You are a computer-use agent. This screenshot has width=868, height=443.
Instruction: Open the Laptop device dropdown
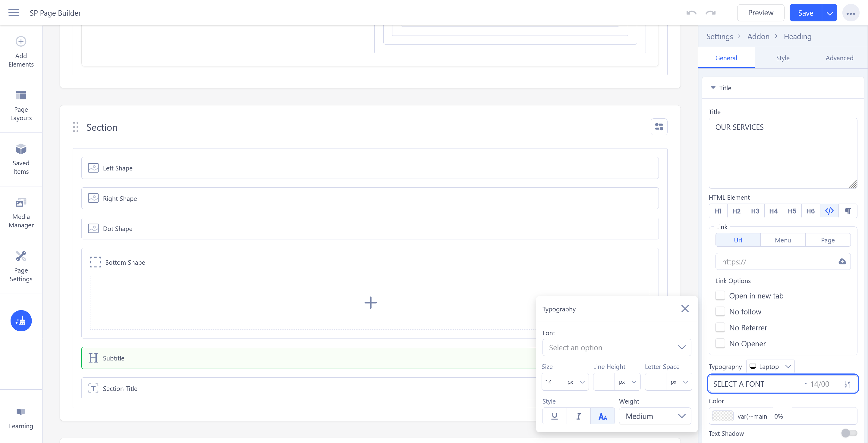pos(770,367)
